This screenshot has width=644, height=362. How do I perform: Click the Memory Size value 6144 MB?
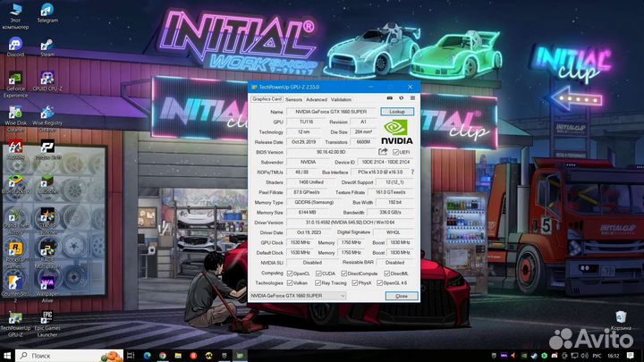tap(308, 213)
